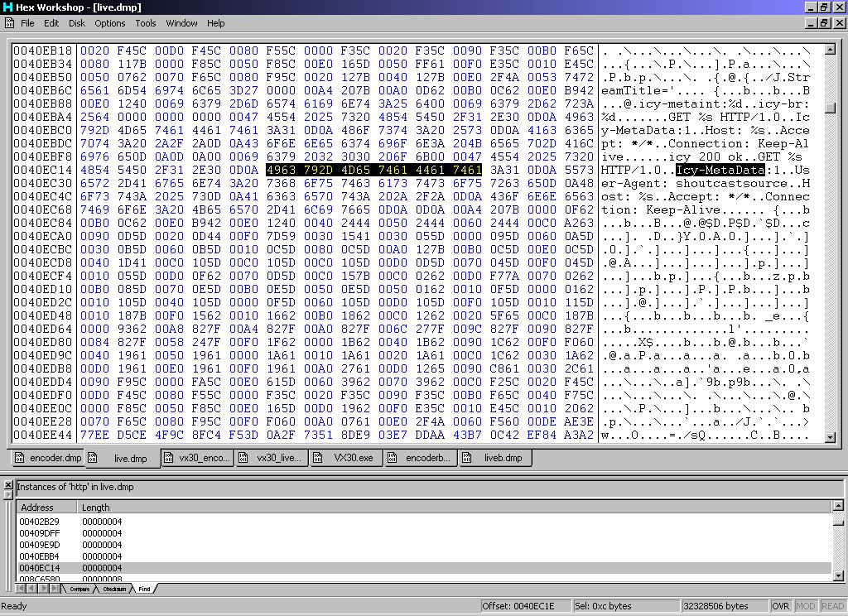Click the 32328506 bytes status field

point(724,606)
